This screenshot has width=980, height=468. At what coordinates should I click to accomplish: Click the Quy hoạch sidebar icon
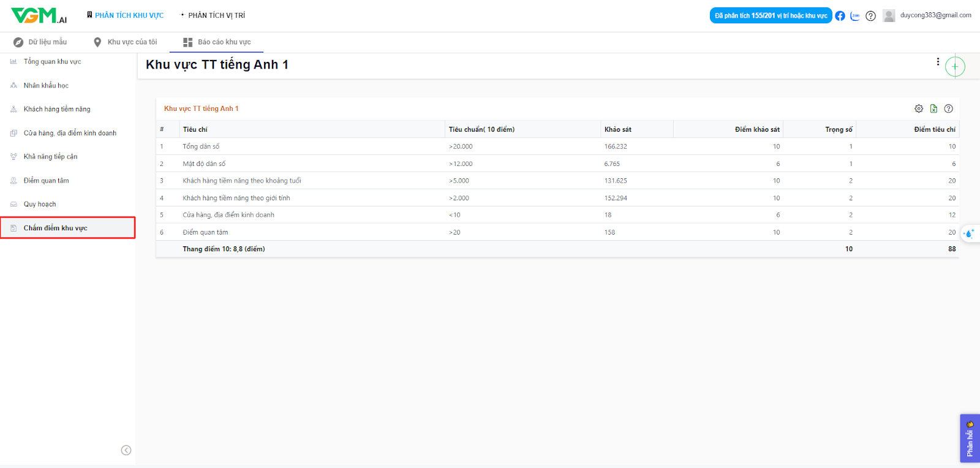pos(13,204)
